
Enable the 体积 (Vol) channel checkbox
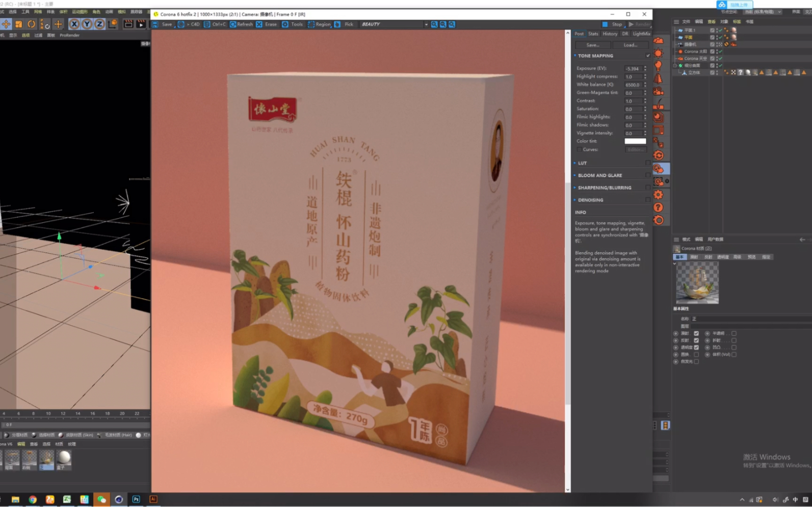[x=734, y=355]
